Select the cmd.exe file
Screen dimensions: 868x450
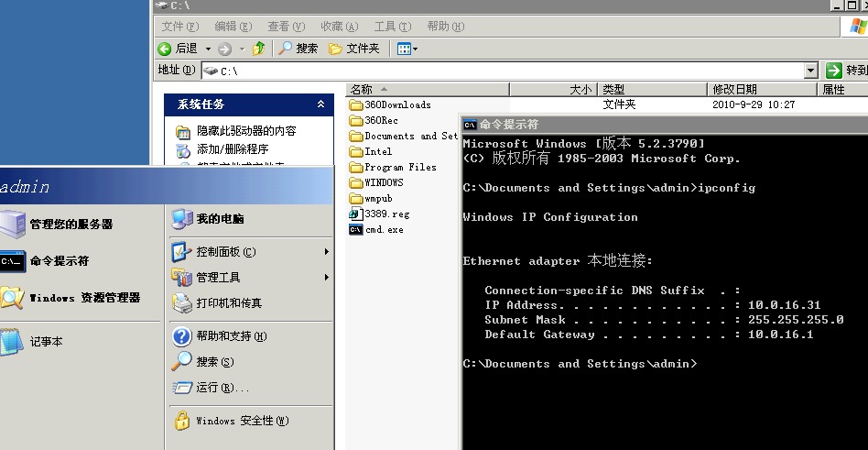tap(376, 229)
